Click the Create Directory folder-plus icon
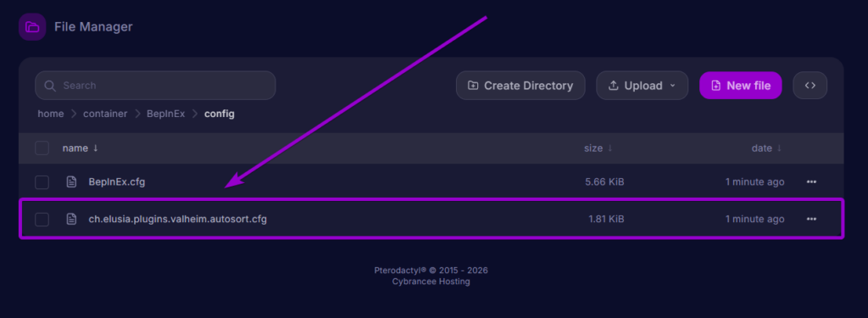 tap(473, 86)
